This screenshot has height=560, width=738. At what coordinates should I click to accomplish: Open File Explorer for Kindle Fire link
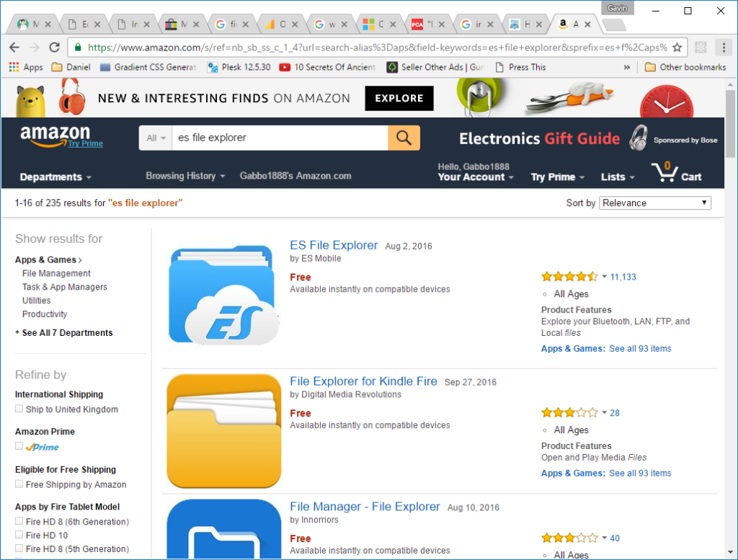363,381
